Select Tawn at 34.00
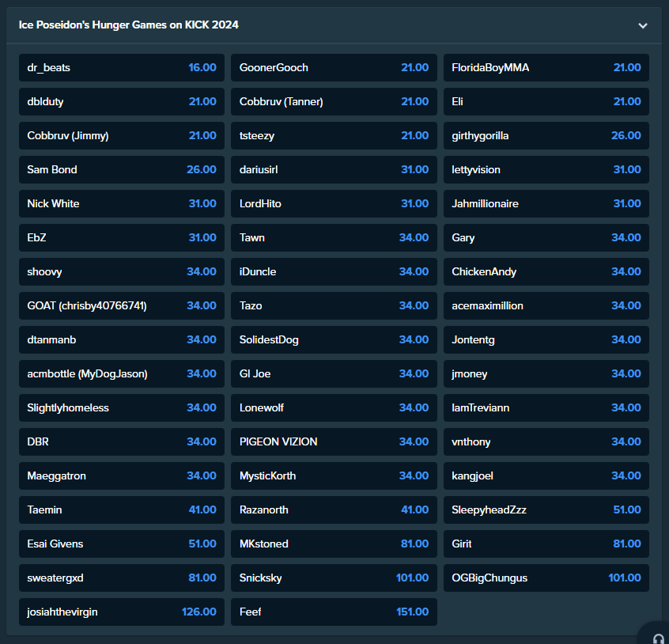Image resolution: width=669 pixels, height=644 pixels. [x=334, y=237]
